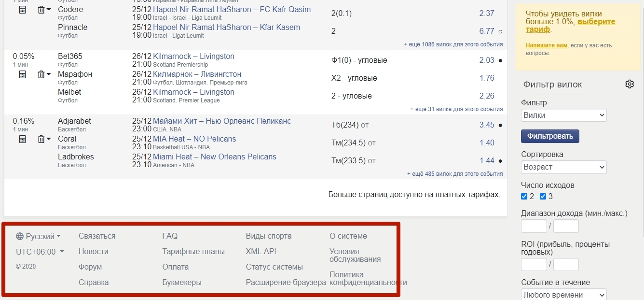Open Виды спорта footer link
The height and width of the screenshot is (300, 644).
[269, 236]
